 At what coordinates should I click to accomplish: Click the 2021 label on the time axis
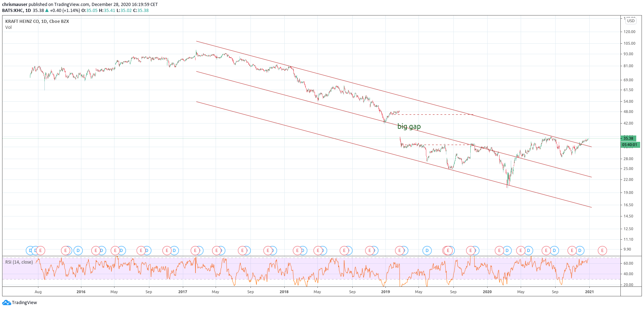pyautogui.click(x=589, y=292)
